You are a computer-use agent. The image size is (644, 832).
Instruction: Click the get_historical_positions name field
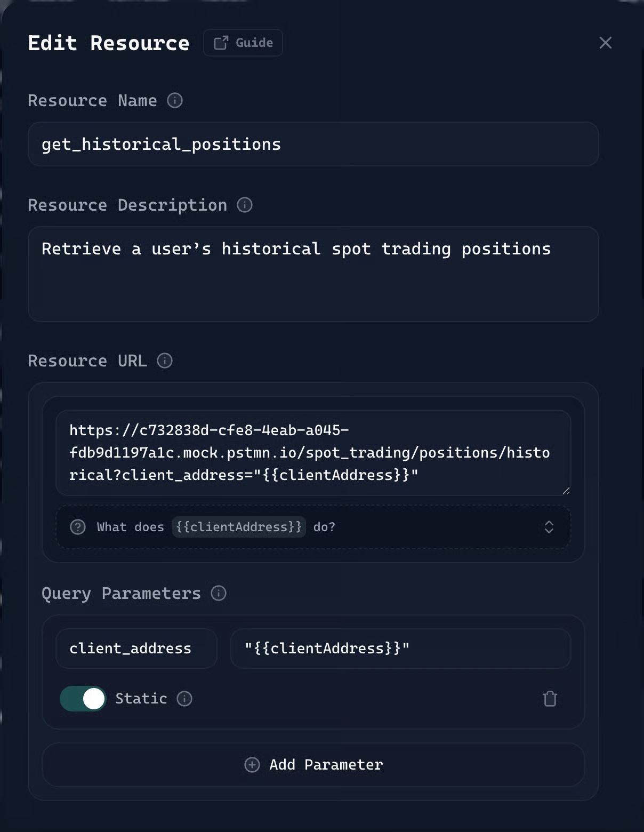[313, 144]
